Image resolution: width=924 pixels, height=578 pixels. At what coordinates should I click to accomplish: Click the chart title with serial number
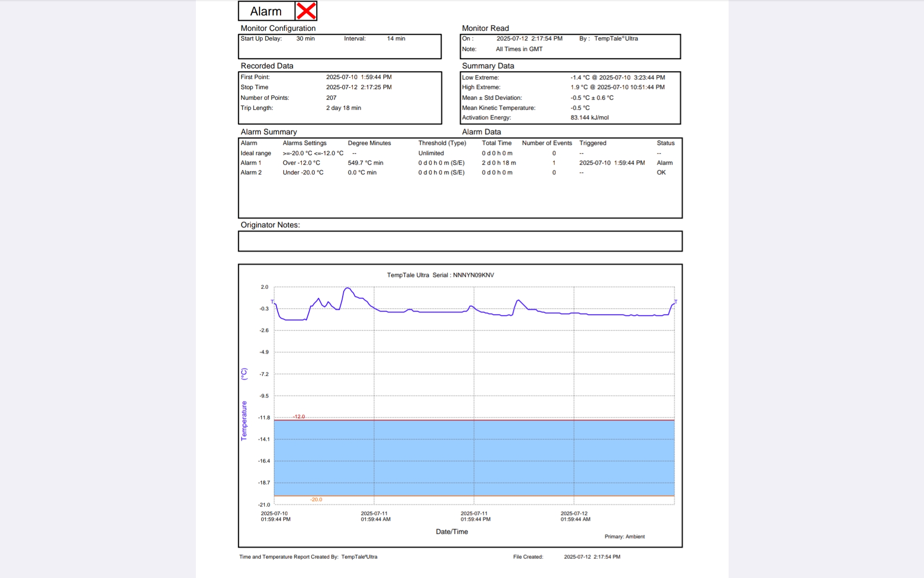(440, 275)
